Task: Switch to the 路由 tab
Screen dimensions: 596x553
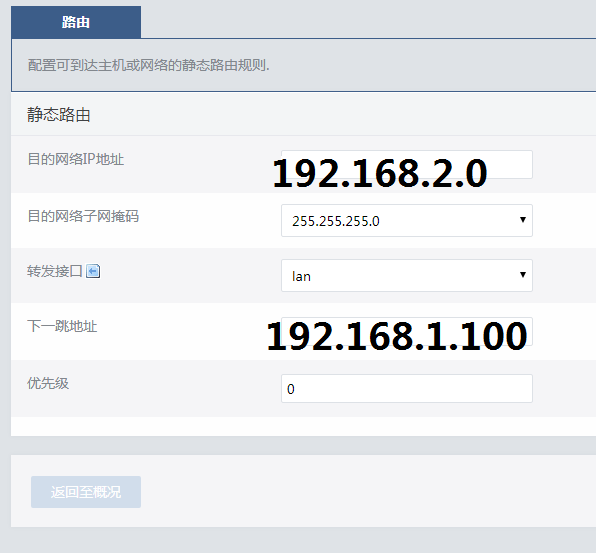Action: coord(76,22)
